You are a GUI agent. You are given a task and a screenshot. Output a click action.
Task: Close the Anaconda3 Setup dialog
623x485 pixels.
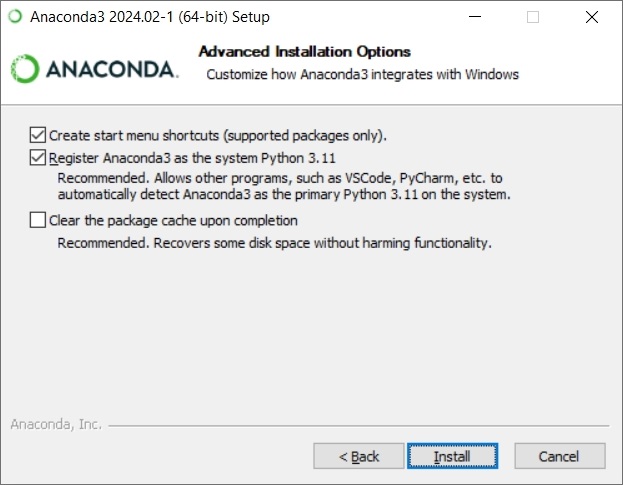pos(592,17)
